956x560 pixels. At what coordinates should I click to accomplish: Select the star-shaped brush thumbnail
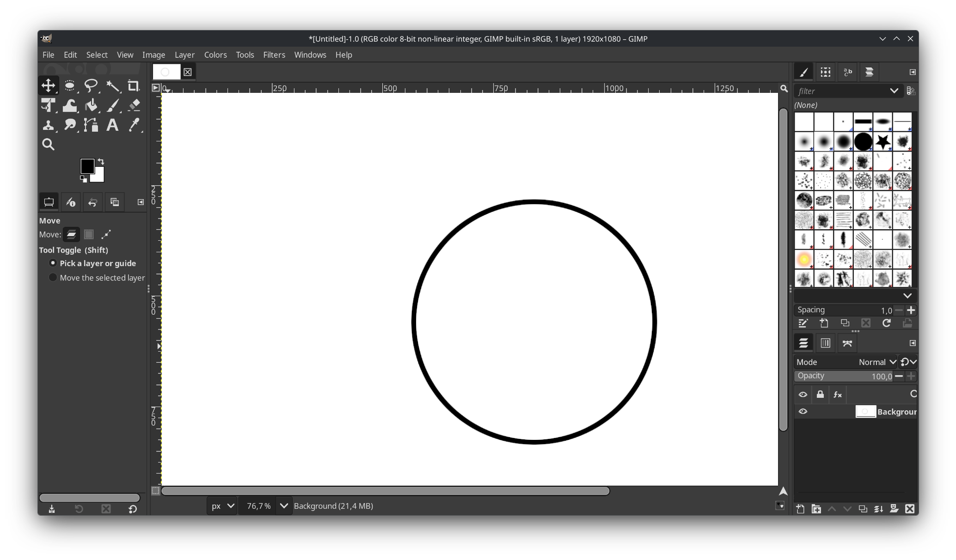tap(882, 142)
